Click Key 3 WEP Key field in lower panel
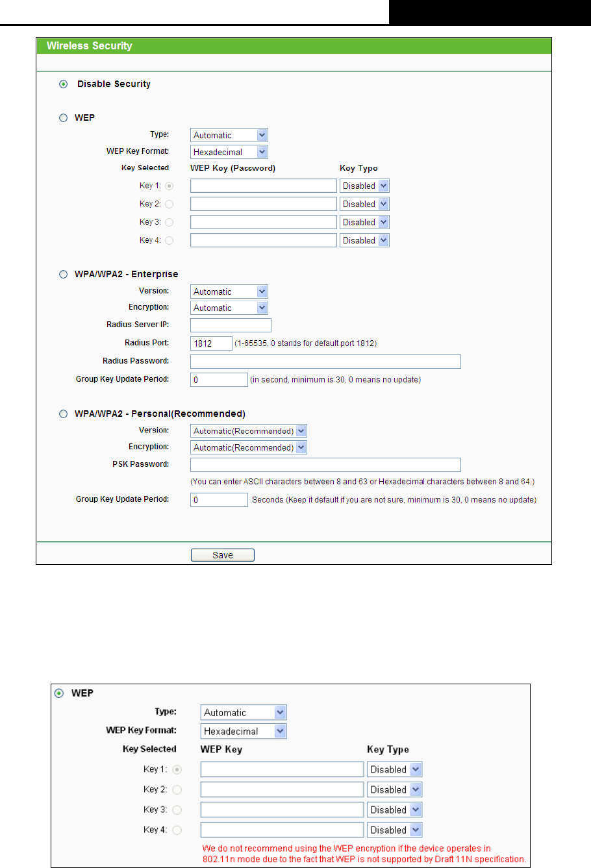The image size is (591, 868). coord(283,810)
